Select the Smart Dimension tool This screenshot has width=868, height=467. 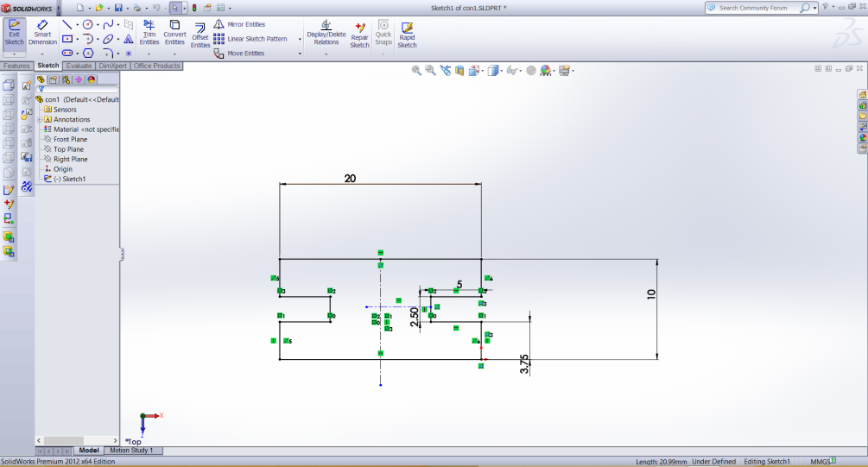pyautogui.click(x=42, y=33)
